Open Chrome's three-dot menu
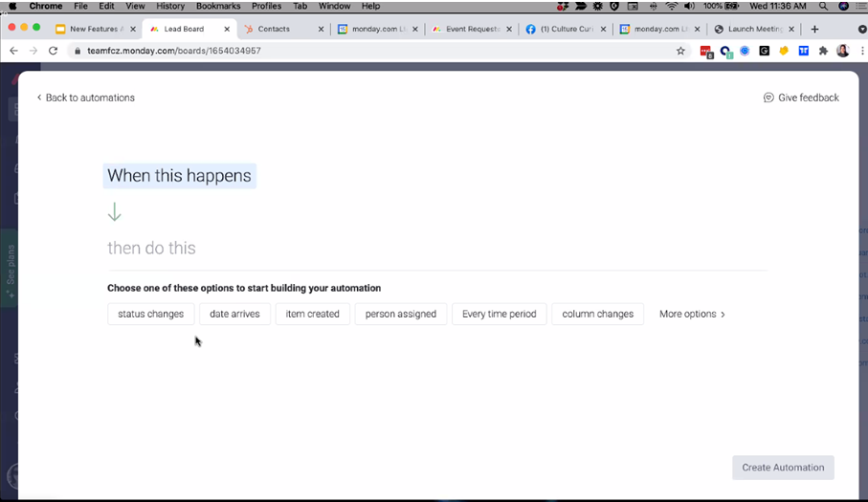 [x=861, y=51]
